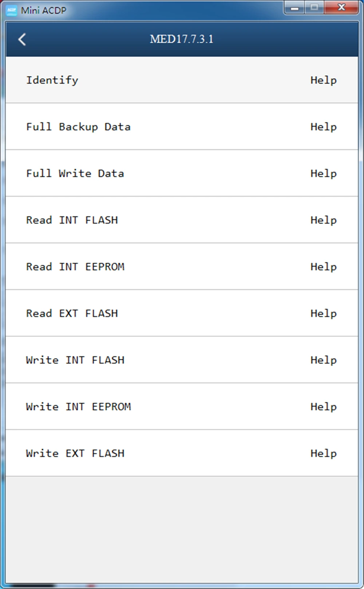Show Help for Read INT FLASH
Image resolution: width=364 pixels, height=589 pixels.
pos(323,220)
